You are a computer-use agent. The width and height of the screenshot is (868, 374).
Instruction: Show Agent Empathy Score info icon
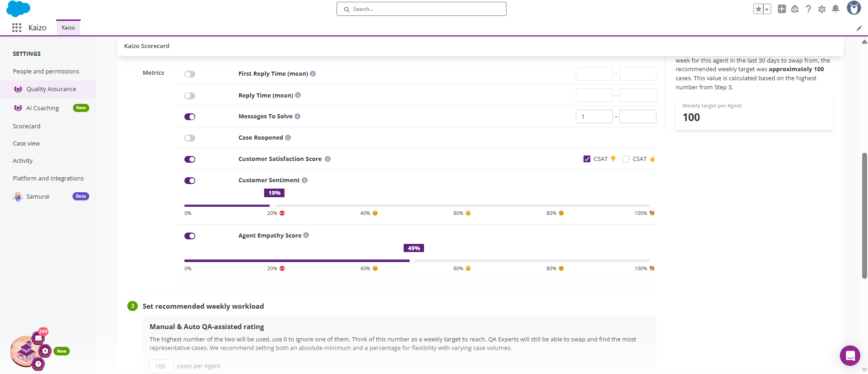tap(306, 235)
